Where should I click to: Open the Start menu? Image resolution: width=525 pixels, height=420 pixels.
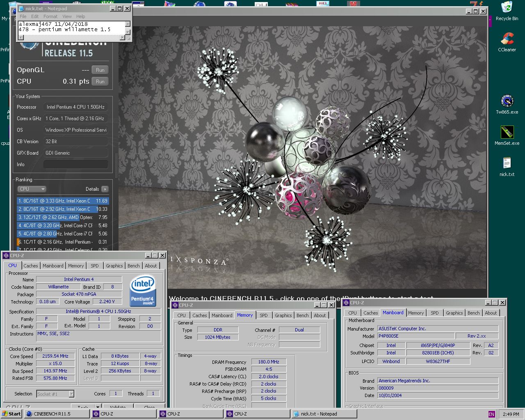11,414
